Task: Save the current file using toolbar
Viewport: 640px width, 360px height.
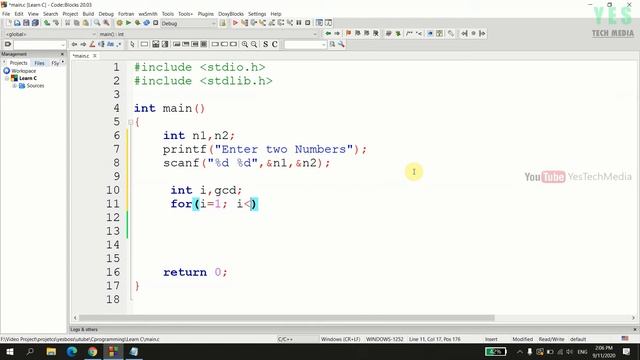Action: pyautogui.click(x=26, y=23)
